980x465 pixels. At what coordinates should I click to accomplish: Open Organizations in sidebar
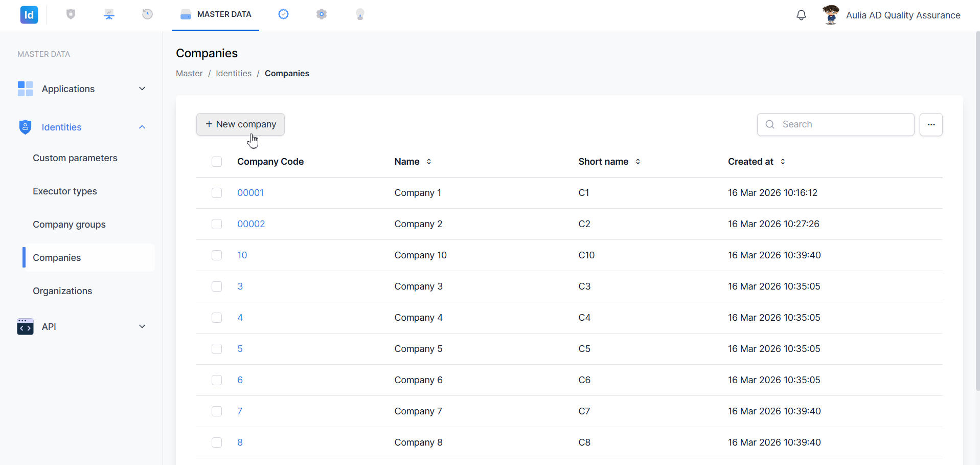coord(62,291)
